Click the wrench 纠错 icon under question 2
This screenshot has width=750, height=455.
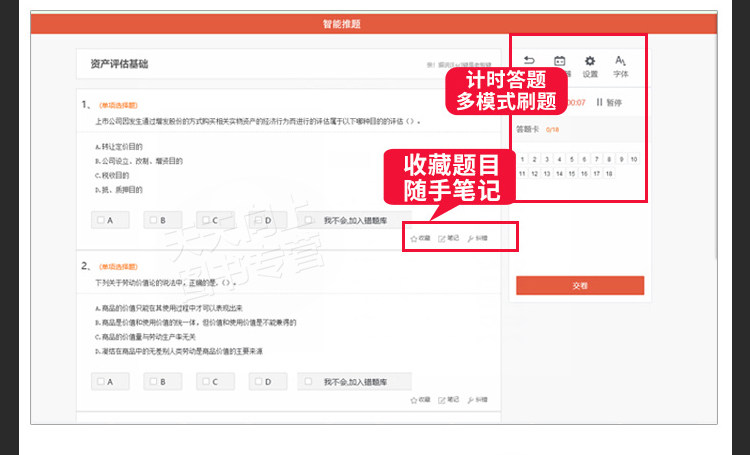(477, 400)
